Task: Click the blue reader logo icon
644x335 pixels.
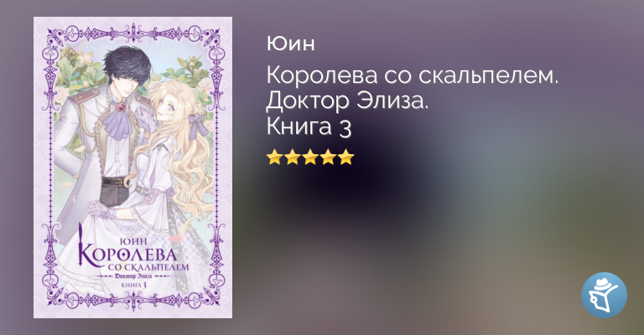Action: click(604, 295)
